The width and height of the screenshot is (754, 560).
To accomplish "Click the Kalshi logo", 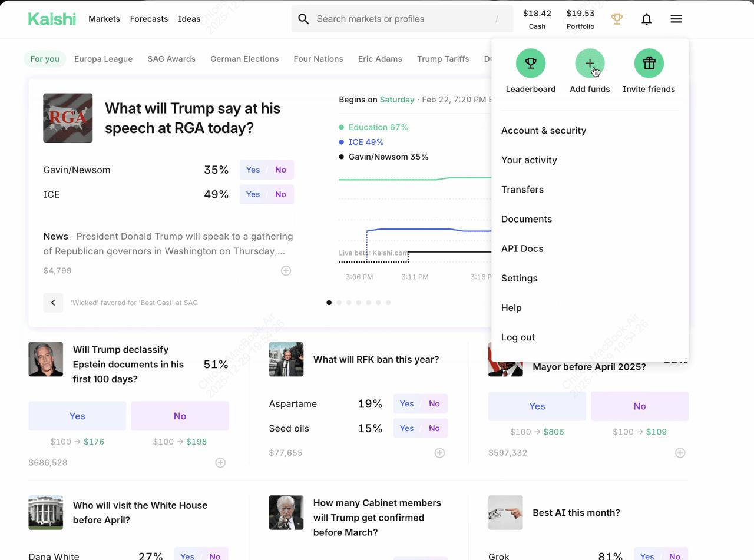I will pos(52,19).
